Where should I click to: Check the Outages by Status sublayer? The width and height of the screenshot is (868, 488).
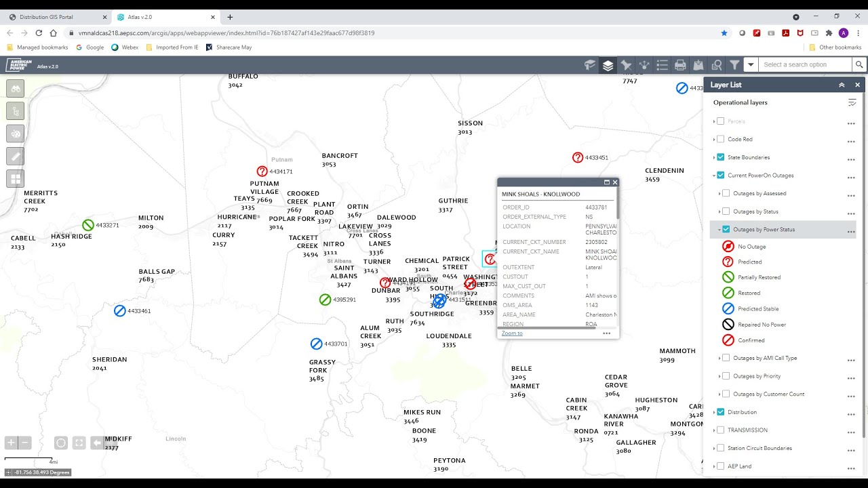(x=726, y=211)
